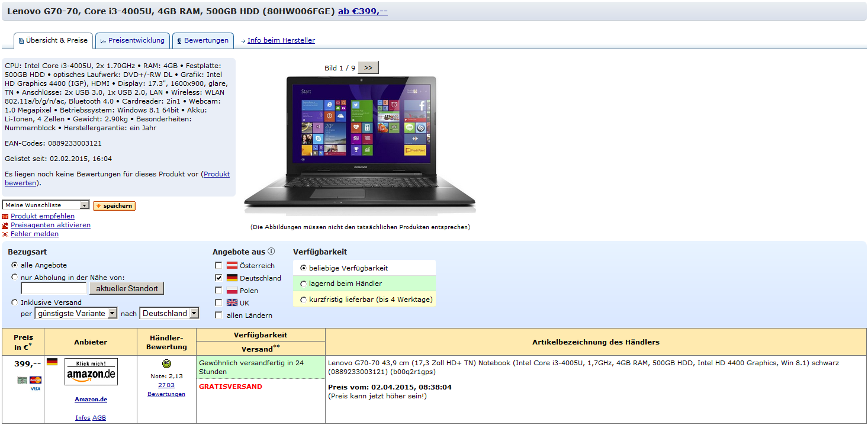Open the Produkt empfehlen link
This screenshot has width=868, height=425.
[x=43, y=216]
